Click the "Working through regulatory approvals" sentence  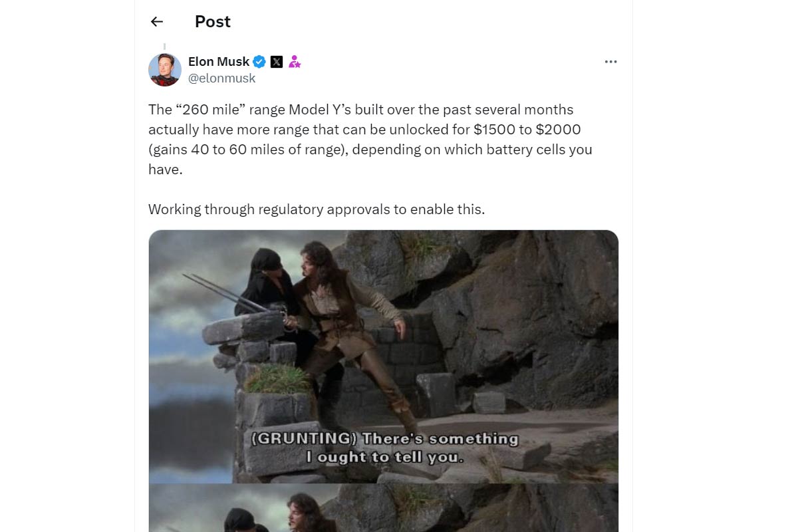tap(317, 209)
